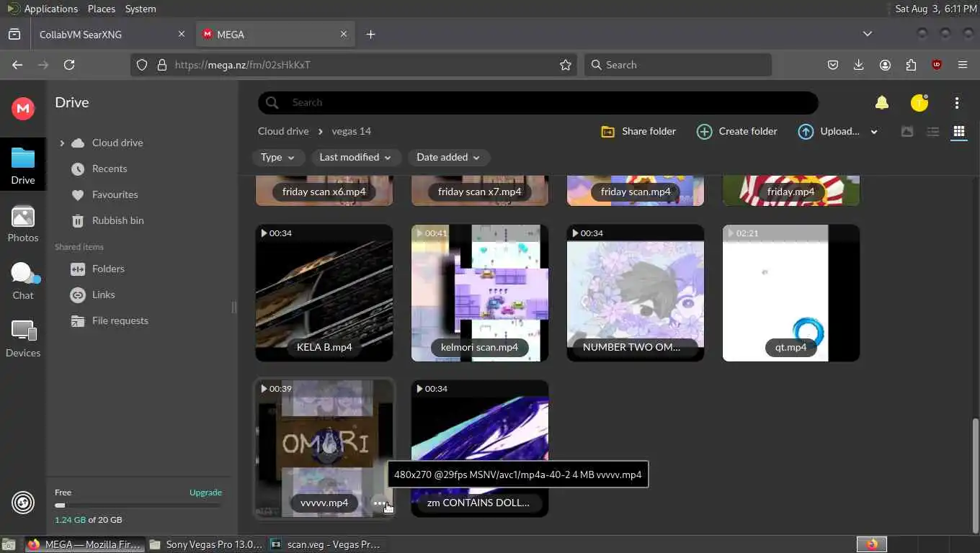Select the friday scan x7.mp4 file

480,191
